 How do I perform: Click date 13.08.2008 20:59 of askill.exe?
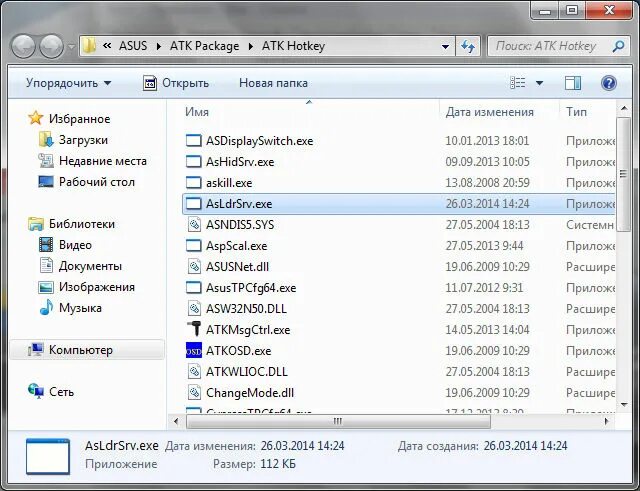tap(487, 183)
